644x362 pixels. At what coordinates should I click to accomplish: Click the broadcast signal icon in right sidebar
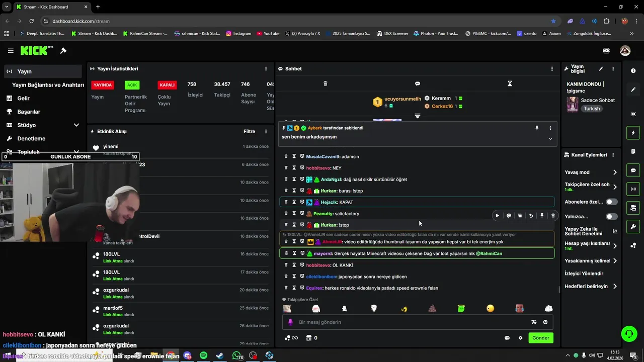coord(633,189)
